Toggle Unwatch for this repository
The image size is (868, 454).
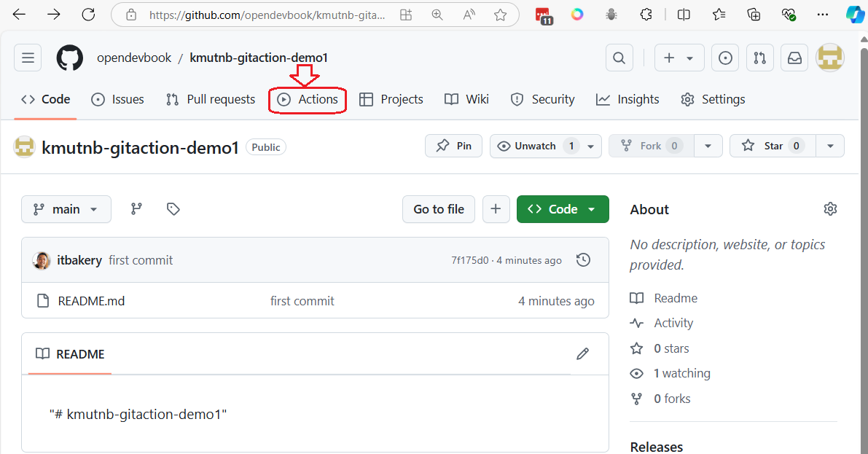[536, 146]
